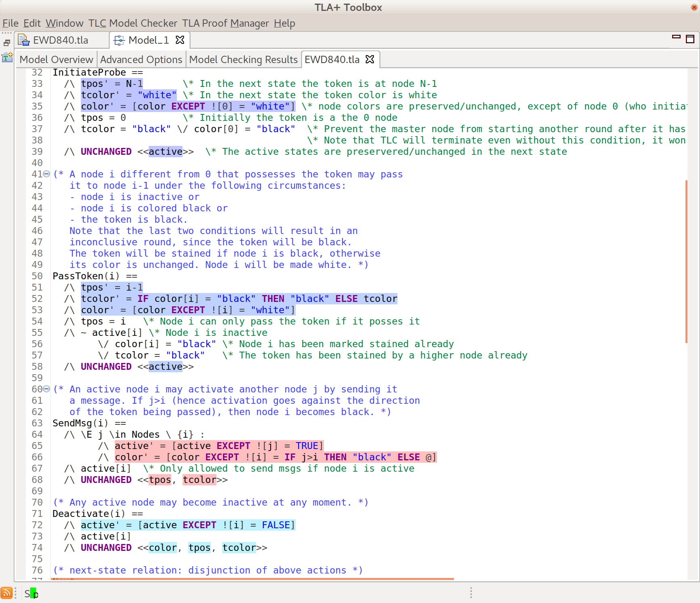The width and height of the screenshot is (700, 603).
Task: Open the File menu
Action: [x=10, y=23]
